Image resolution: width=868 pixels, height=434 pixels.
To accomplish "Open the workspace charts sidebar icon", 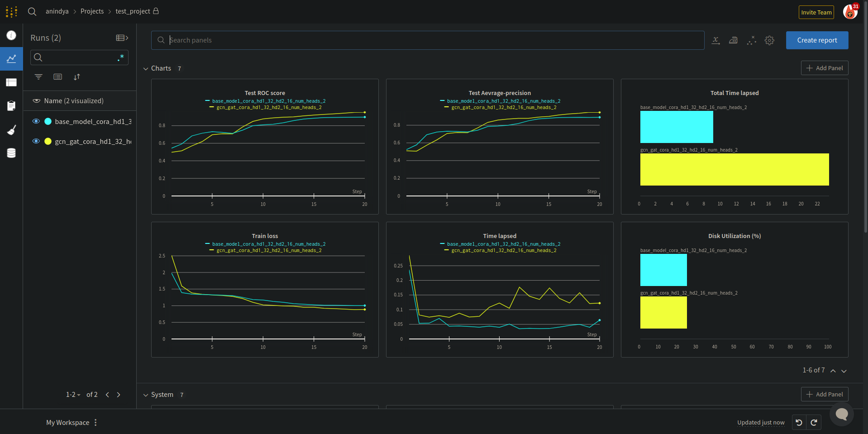I will point(11,58).
